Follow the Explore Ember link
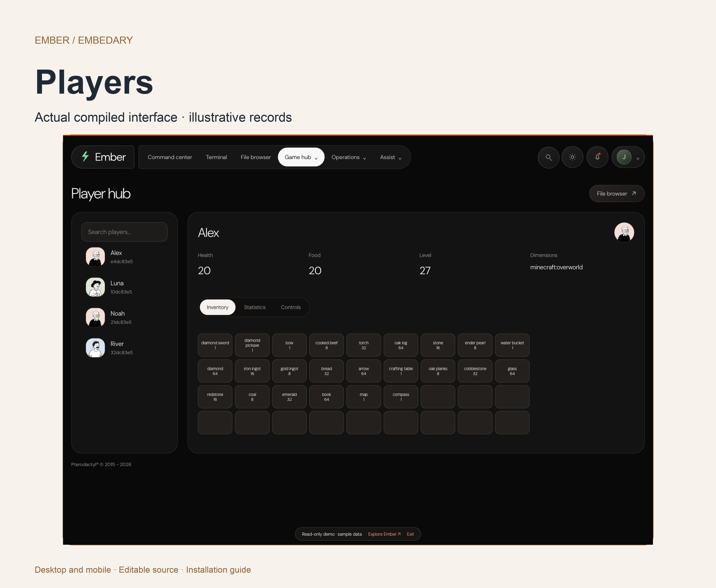Image resolution: width=716 pixels, height=588 pixels. point(384,534)
